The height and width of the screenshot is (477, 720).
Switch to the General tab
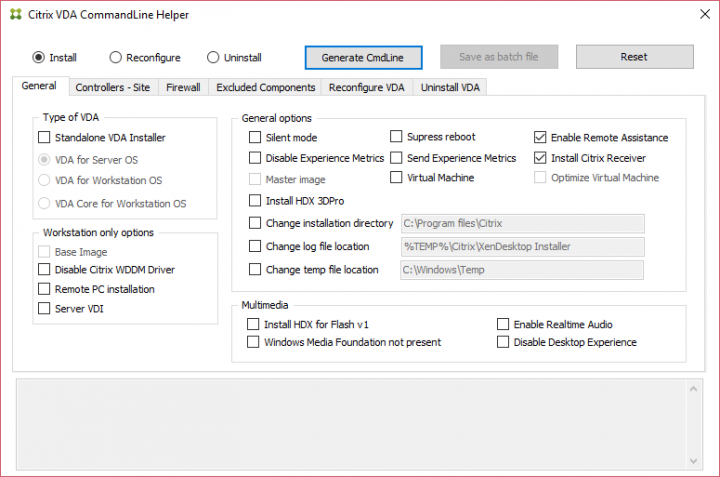[39, 86]
